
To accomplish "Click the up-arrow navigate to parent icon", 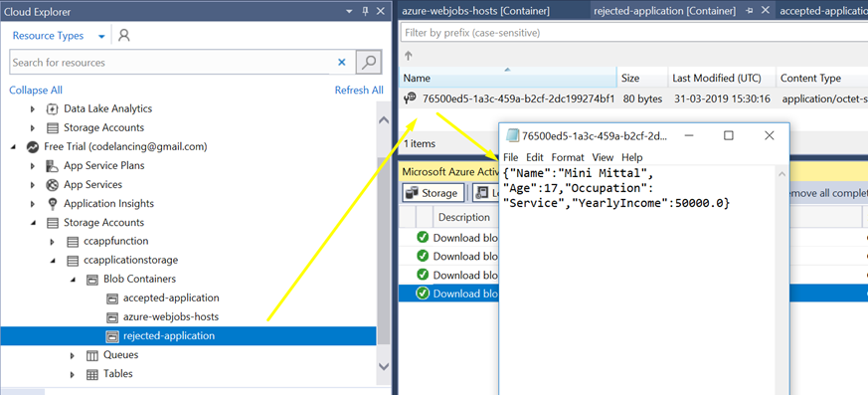I will 409,56.
